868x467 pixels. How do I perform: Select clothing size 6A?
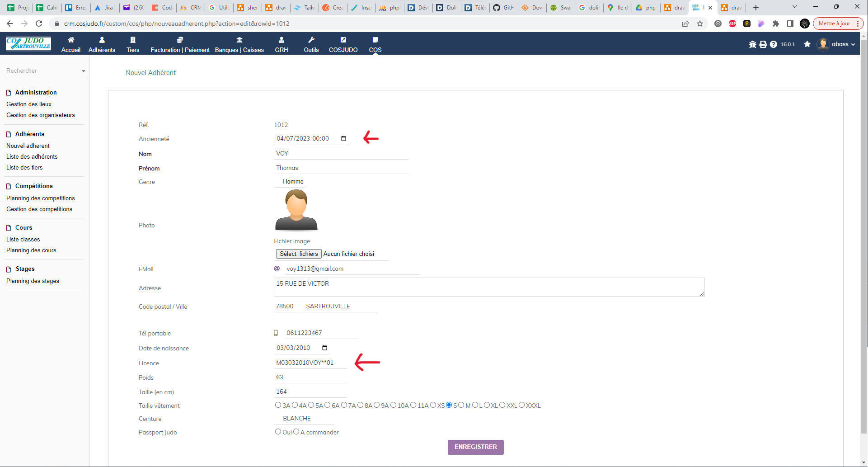click(x=327, y=405)
